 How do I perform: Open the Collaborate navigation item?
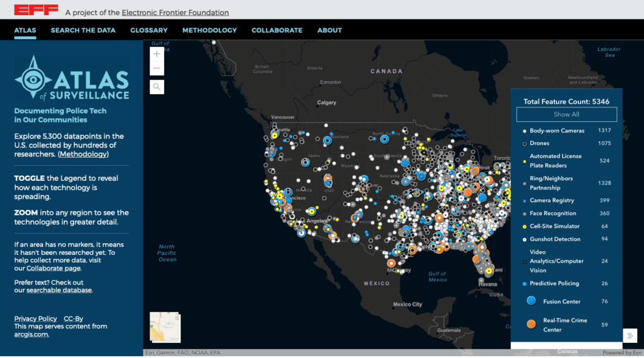(277, 30)
